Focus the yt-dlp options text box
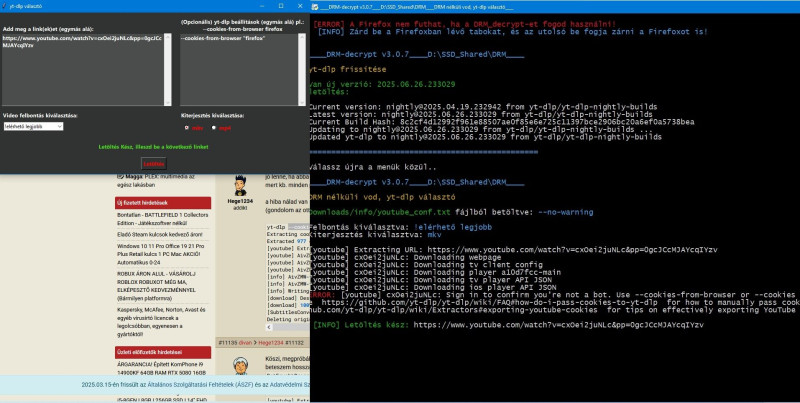This screenshot has width=800, height=403. (239, 69)
